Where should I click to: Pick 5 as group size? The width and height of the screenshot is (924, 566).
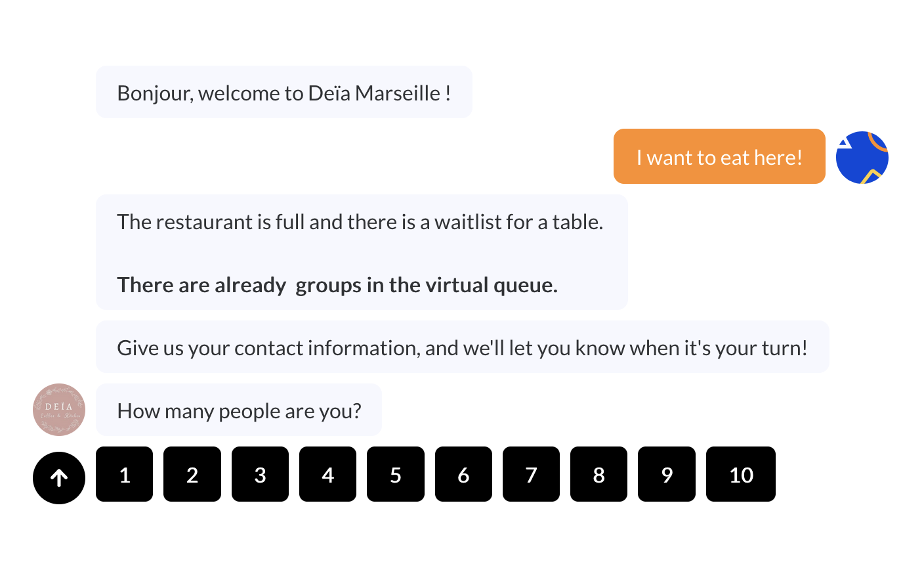tap(396, 474)
